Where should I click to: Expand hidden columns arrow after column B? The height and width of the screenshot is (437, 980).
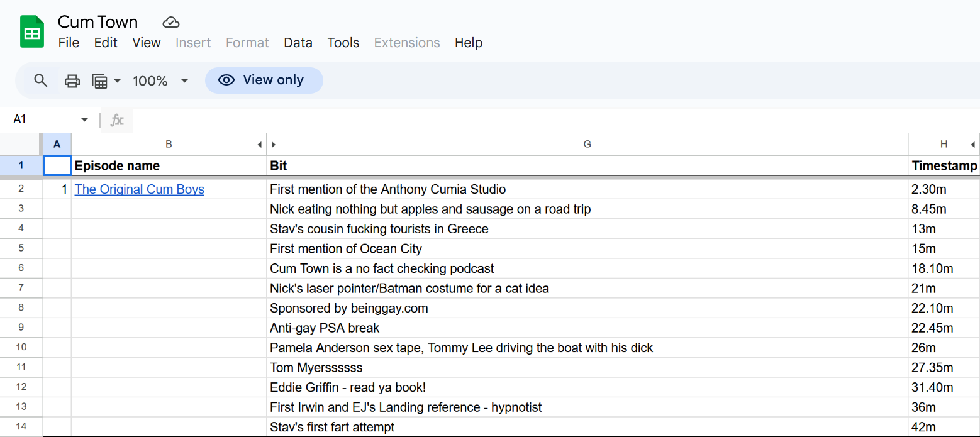(260, 145)
